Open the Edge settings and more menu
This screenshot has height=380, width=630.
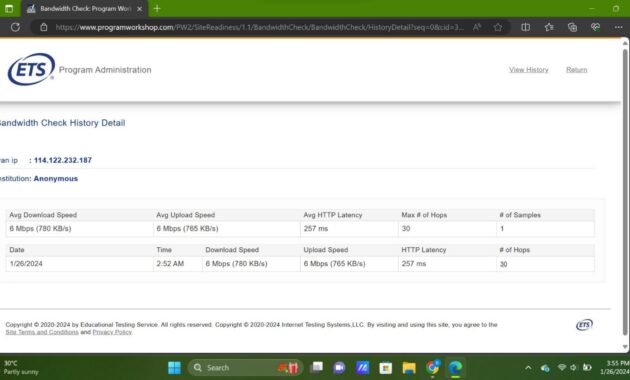pos(618,27)
